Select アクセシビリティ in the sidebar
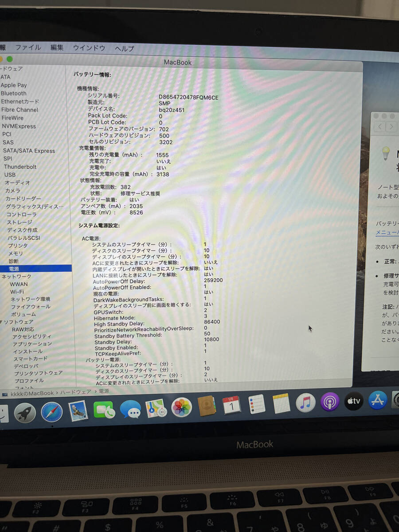This screenshot has height=532, width=399. coord(31,336)
